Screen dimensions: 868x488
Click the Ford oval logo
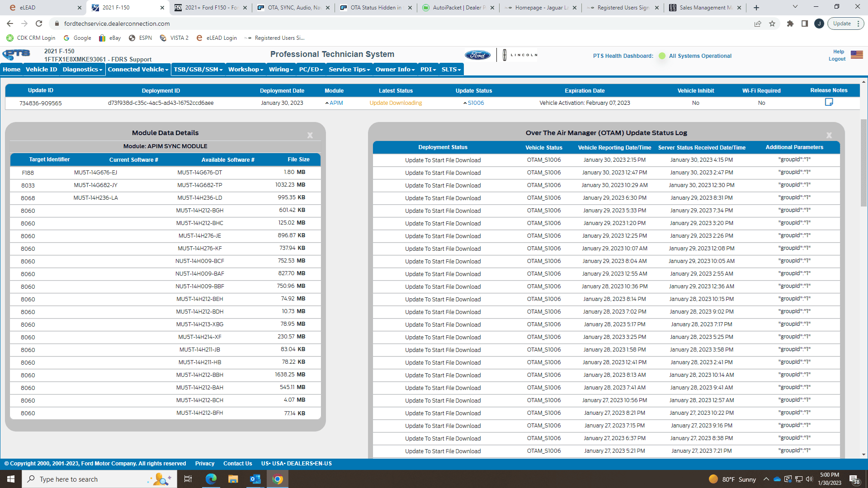click(477, 55)
